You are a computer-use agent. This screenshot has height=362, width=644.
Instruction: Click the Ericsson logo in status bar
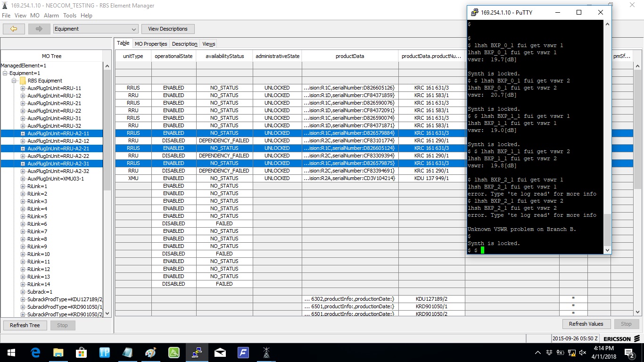point(621,338)
